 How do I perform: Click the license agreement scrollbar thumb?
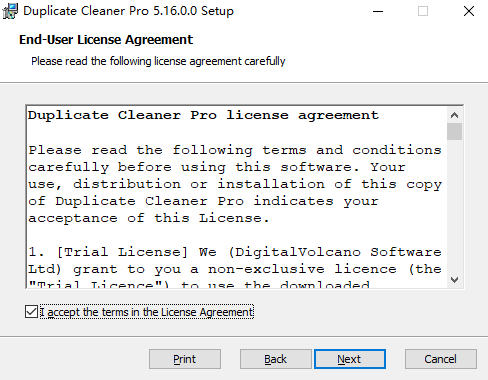(x=454, y=132)
